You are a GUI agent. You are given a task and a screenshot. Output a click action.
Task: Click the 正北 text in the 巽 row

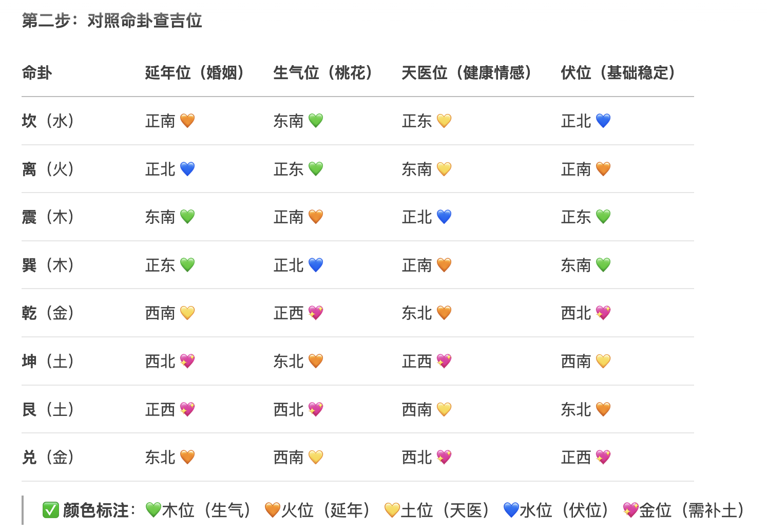(x=289, y=265)
